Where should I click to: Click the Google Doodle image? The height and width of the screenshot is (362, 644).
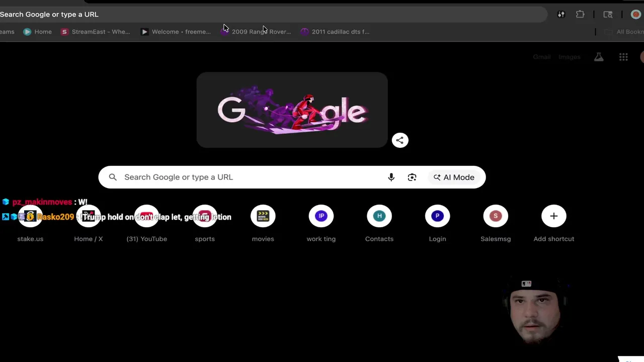click(x=292, y=110)
